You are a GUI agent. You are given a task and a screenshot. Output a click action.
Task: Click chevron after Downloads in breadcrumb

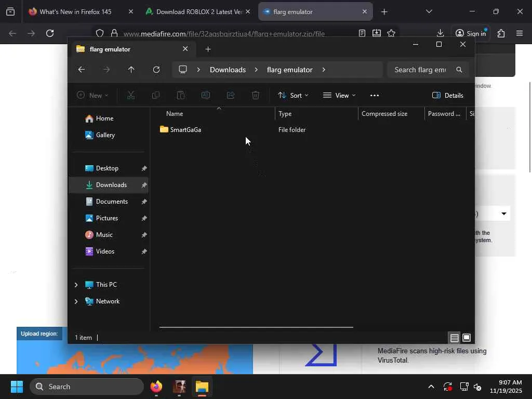[x=256, y=70]
